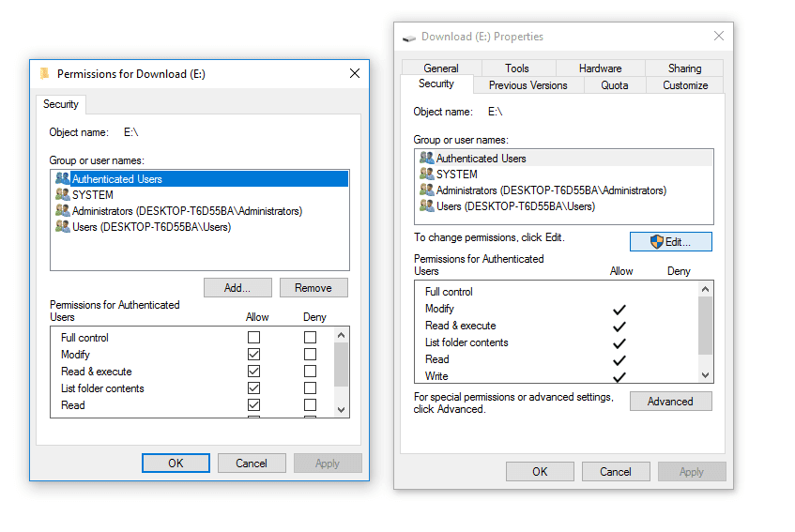Check Allow box for Full control

click(254, 338)
